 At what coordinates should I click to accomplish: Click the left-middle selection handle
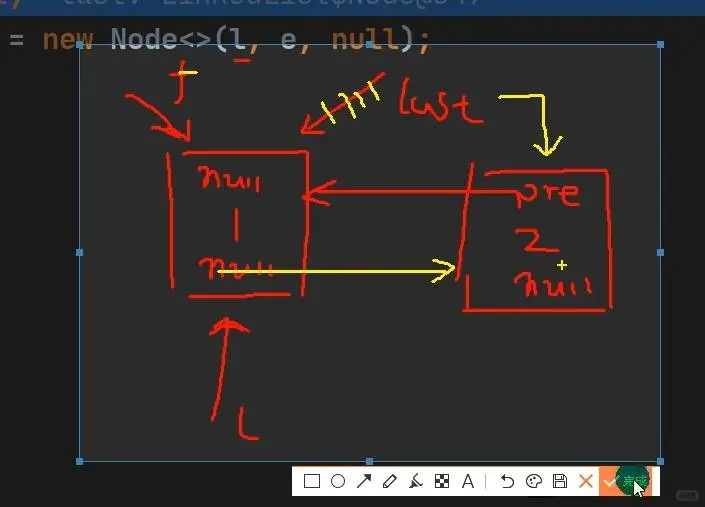pyautogui.click(x=80, y=253)
